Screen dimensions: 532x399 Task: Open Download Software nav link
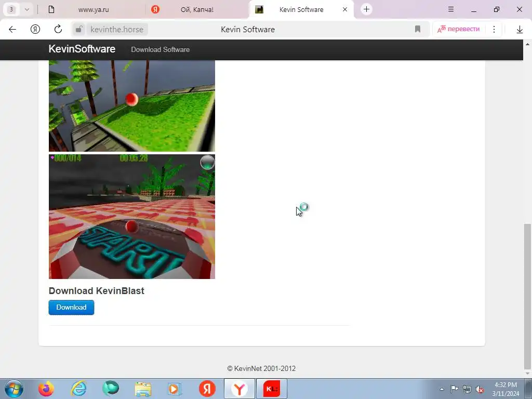coord(160,49)
